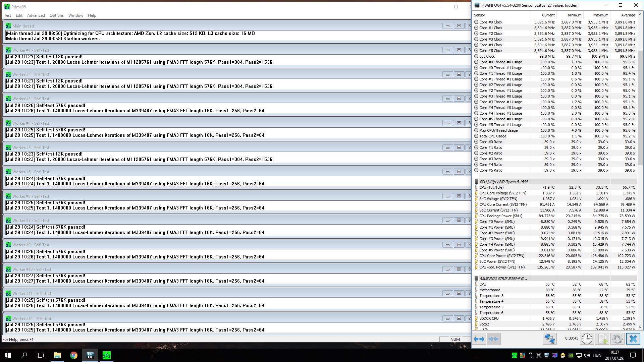Viewport: 644px width, 362px height.
Task: Select the Core #5 Ratio row
Action: 555,170
